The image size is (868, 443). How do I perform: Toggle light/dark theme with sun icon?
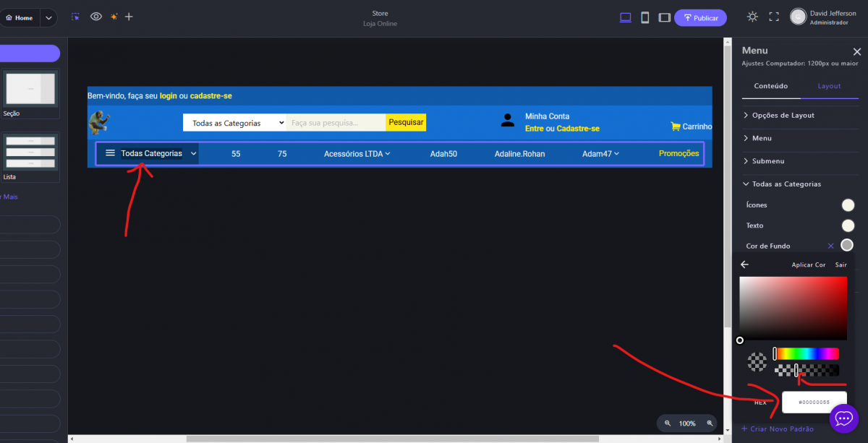pos(752,17)
